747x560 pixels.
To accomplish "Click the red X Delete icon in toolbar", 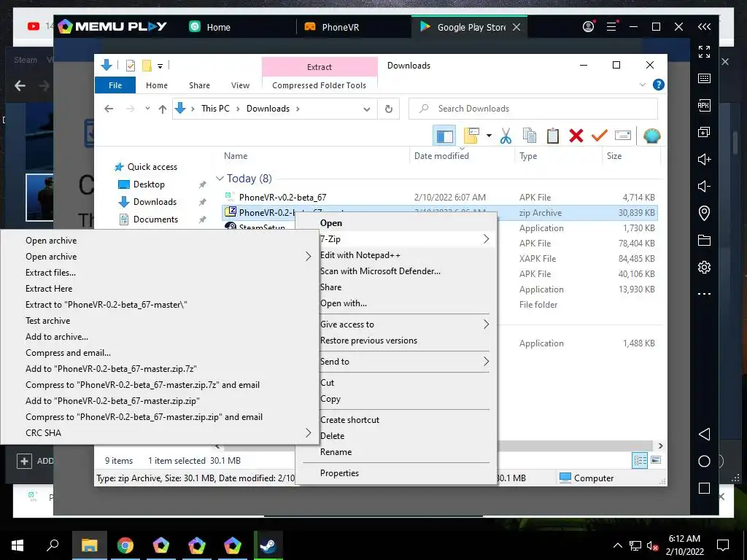I will (576, 136).
